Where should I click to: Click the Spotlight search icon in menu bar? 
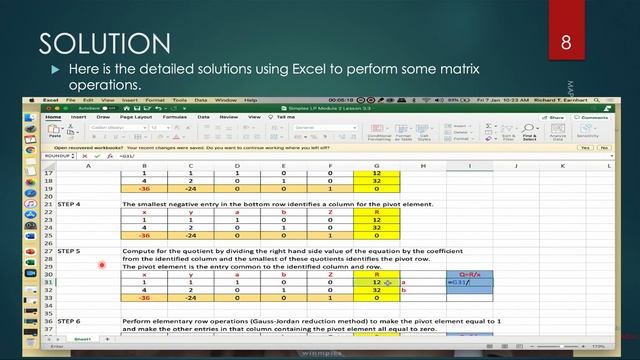[597, 100]
